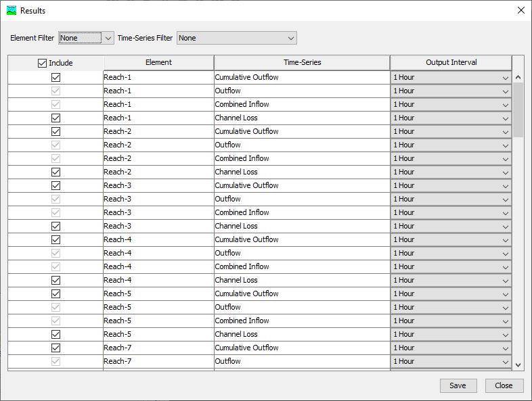Select Reach-2 cell in Outflow row
532x401 pixels.
click(159, 145)
